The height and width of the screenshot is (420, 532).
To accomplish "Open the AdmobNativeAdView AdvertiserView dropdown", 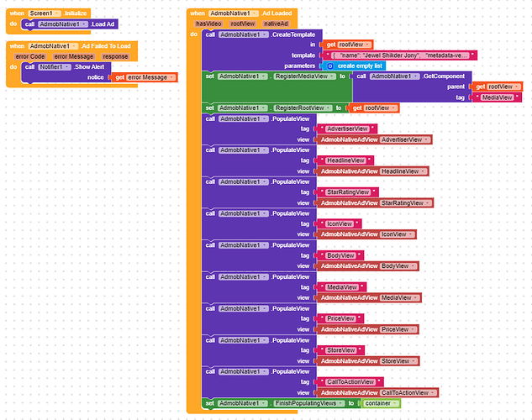I will [405, 139].
